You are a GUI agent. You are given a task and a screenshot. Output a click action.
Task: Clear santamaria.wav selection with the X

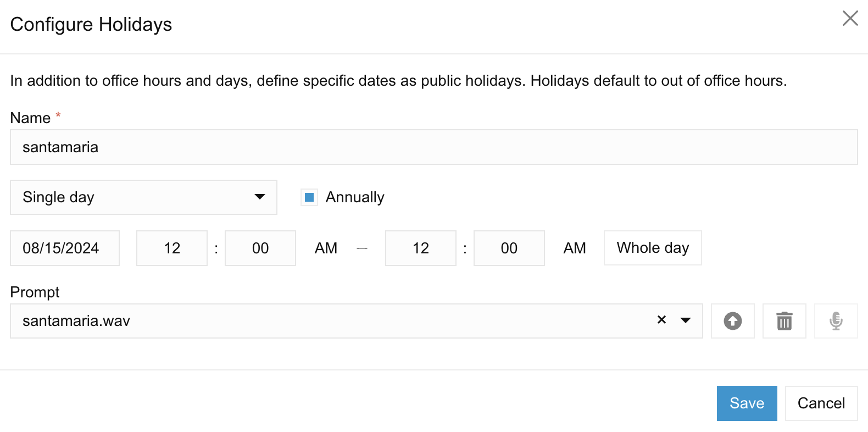coord(661,320)
